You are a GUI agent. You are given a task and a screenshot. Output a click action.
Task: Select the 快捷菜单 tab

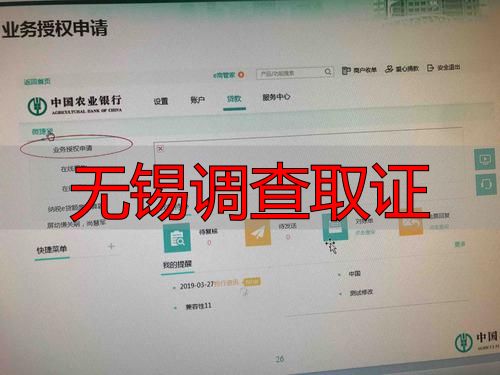pos(52,250)
